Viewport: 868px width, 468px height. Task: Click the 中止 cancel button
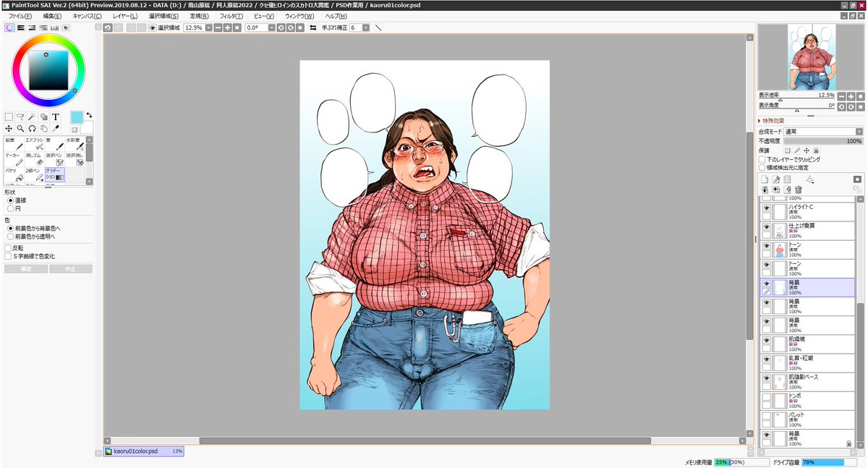[70, 269]
